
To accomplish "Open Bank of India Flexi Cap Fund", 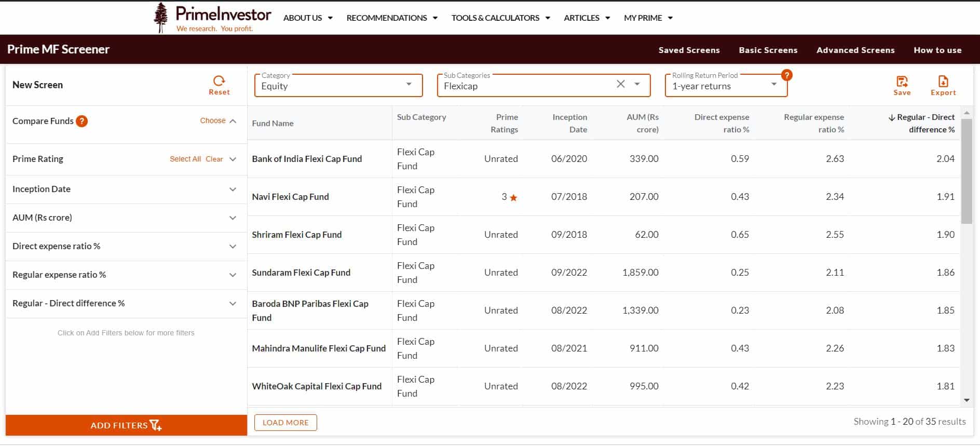I will click(307, 159).
